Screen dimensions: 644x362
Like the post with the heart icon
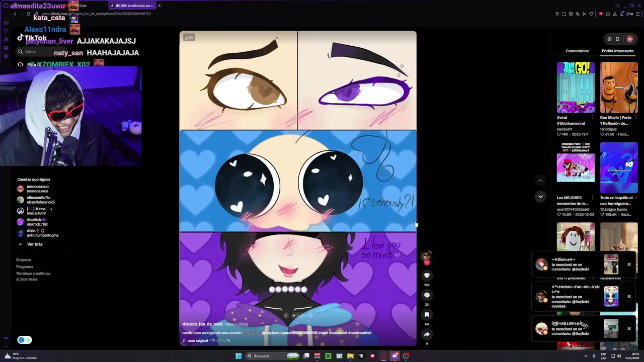point(427,275)
